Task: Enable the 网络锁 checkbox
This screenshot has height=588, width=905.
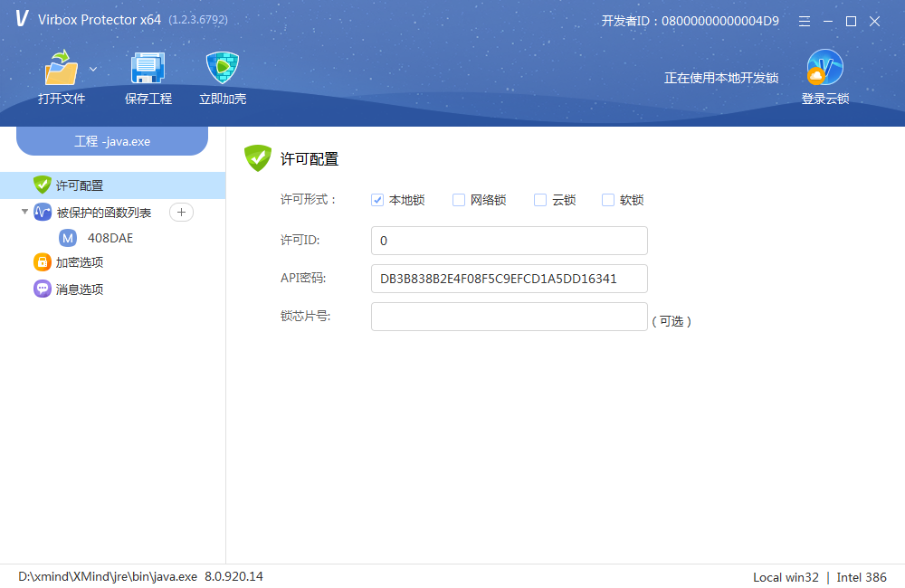Action: click(x=459, y=200)
